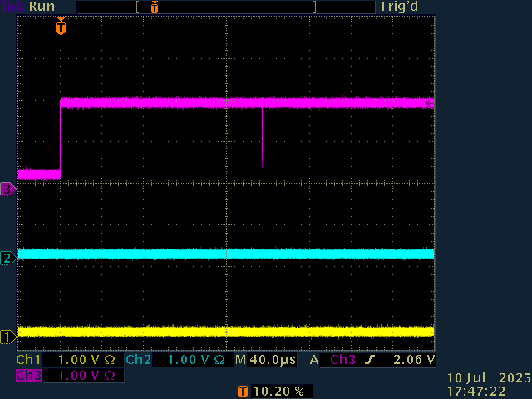Select the orange trigger position marker above the graticule
532x399 pixels.
click(x=60, y=27)
